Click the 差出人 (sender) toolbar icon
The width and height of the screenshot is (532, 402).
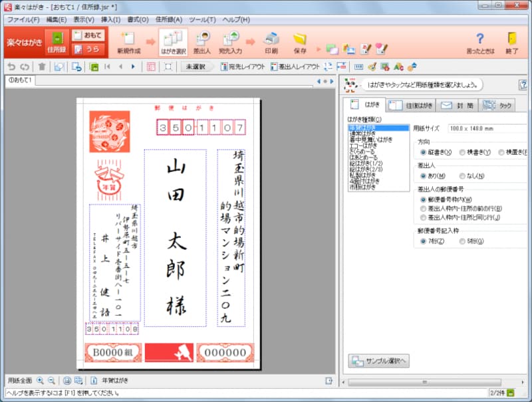pos(201,41)
